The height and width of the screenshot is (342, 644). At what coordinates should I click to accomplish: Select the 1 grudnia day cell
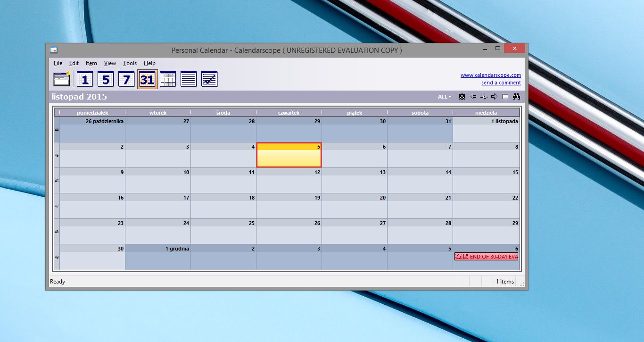click(x=158, y=257)
